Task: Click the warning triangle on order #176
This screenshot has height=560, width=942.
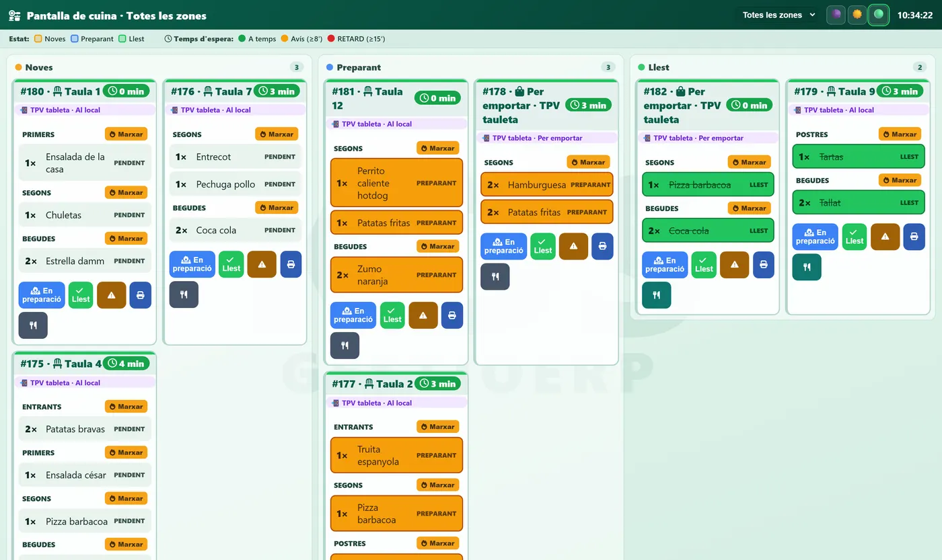Action: tap(262, 264)
